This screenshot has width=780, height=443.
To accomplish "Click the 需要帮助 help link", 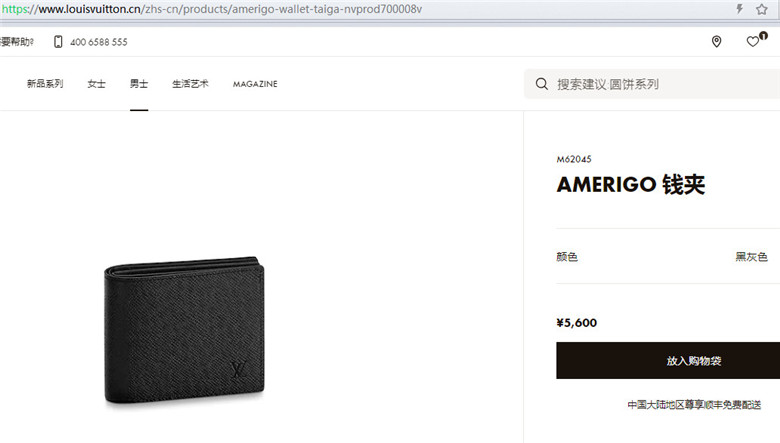I will click(x=17, y=42).
